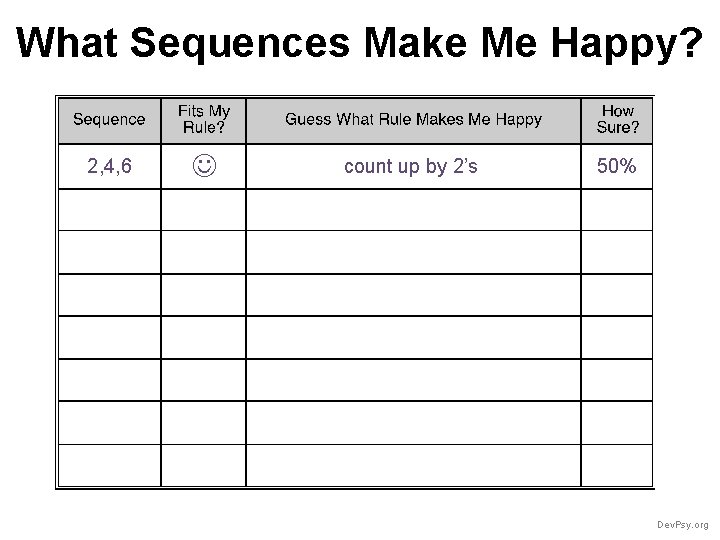Image resolution: width=720 pixels, height=540 pixels.
Task: Click the third row's rule guess cell
Action: (x=413, y=253)
